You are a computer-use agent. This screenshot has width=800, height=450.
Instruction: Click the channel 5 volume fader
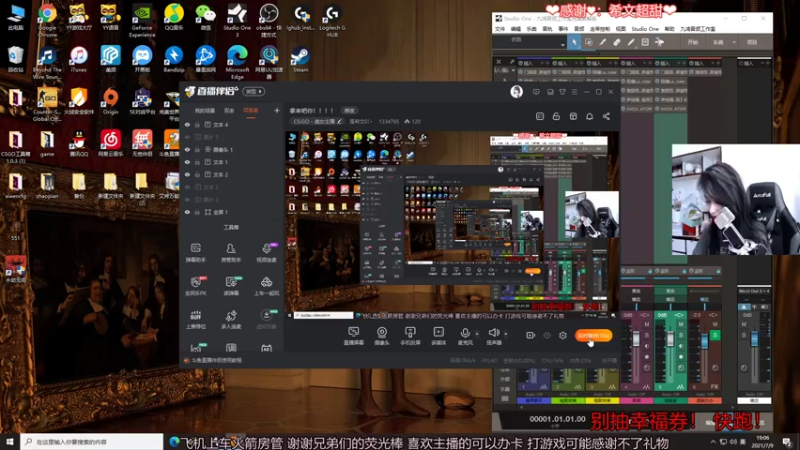pos(670,340)
